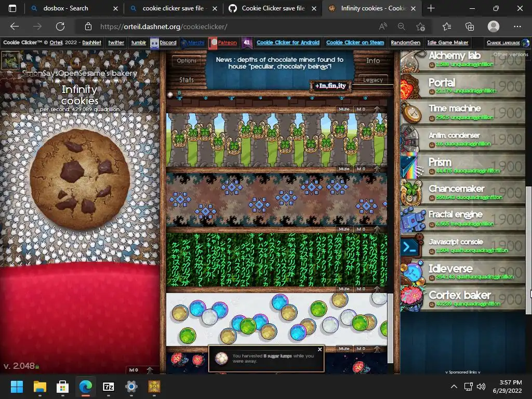Mute button between fractal and green code rows
This screenshot has height=399, width=532.
pos(344,229)
